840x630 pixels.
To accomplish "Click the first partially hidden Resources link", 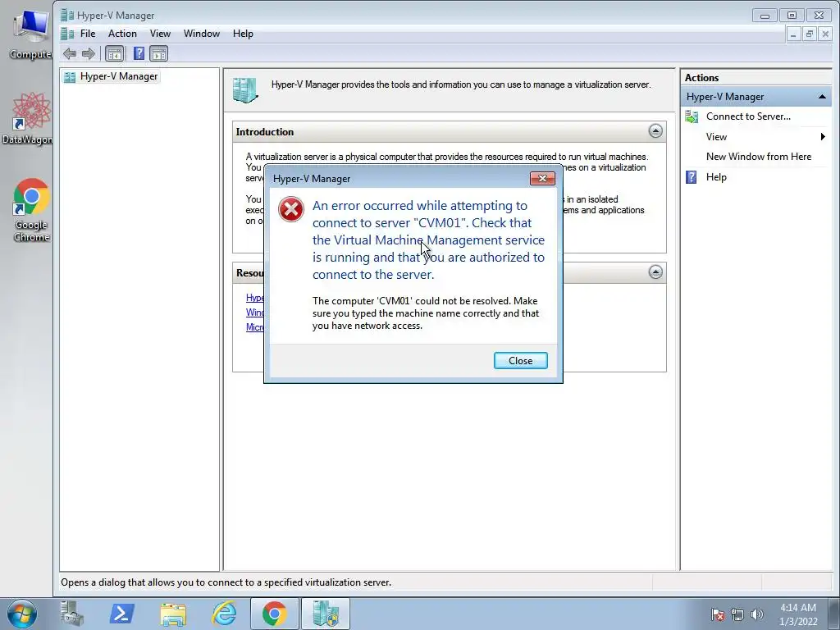I will click(254, 297).
